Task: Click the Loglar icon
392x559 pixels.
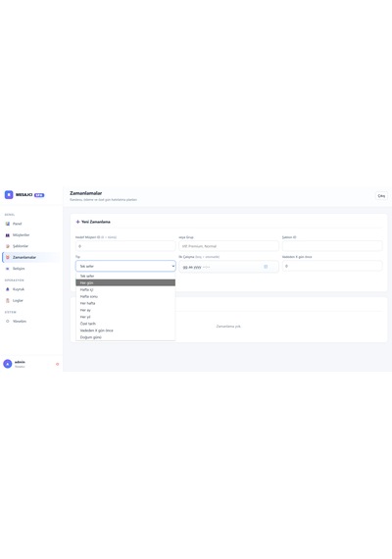Action: [x=8, y=300]
